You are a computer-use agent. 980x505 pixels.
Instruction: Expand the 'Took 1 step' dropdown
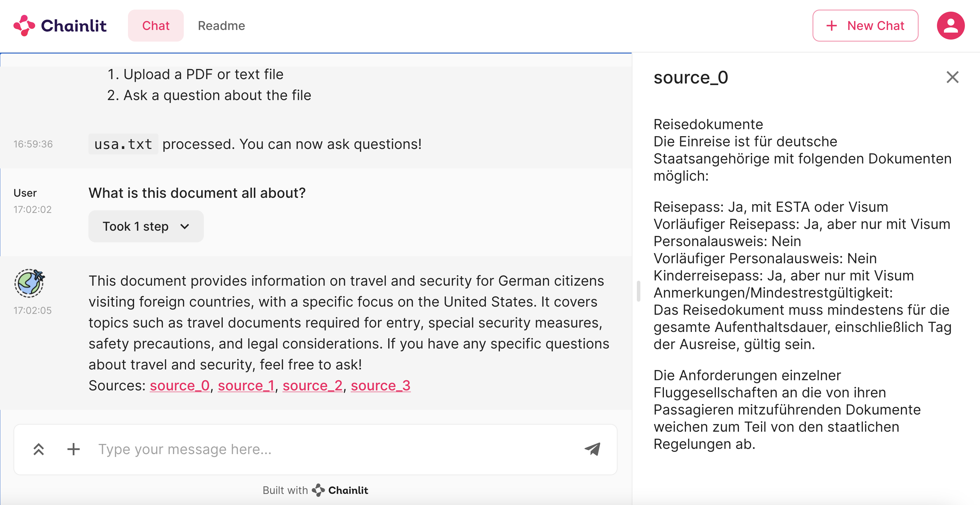[145, 226]
